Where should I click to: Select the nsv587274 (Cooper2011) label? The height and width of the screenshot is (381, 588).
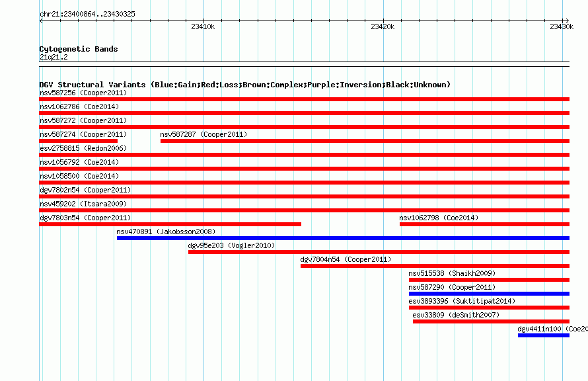coord(83,134)
